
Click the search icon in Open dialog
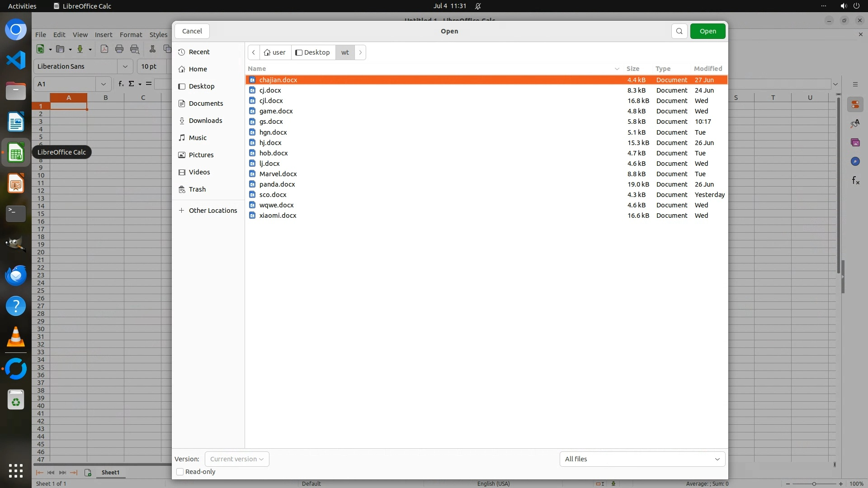(679, 31)
